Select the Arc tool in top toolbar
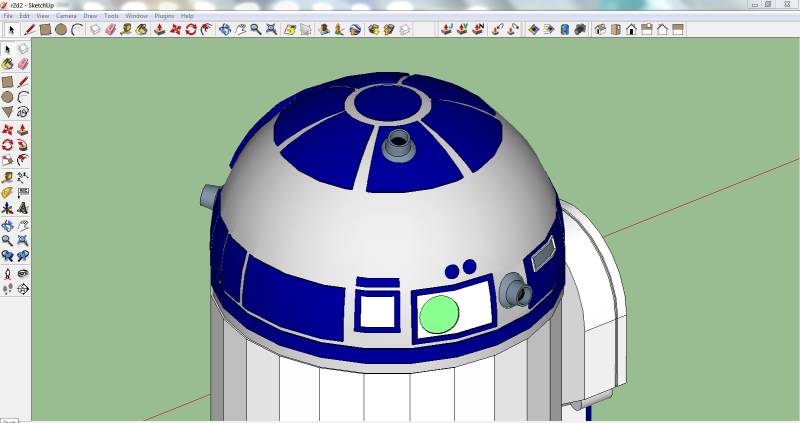This screenshot has width=800, height=423. click(77, 30)
